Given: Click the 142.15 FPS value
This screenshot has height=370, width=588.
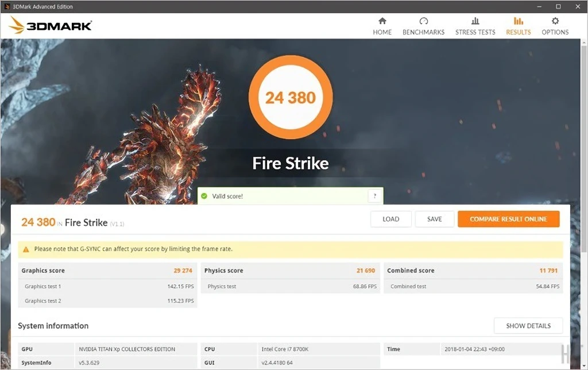Looking at the screenshot, I should point(180,286).
